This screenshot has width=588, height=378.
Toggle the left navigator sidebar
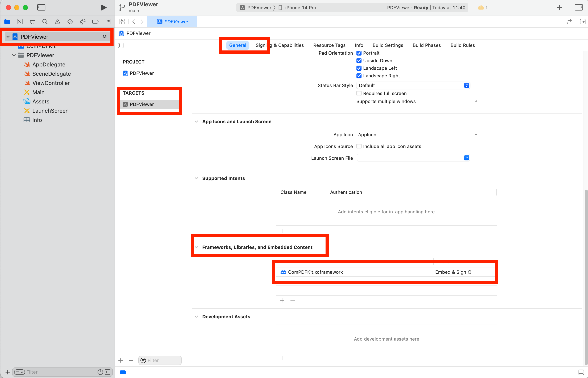(41, 7)
